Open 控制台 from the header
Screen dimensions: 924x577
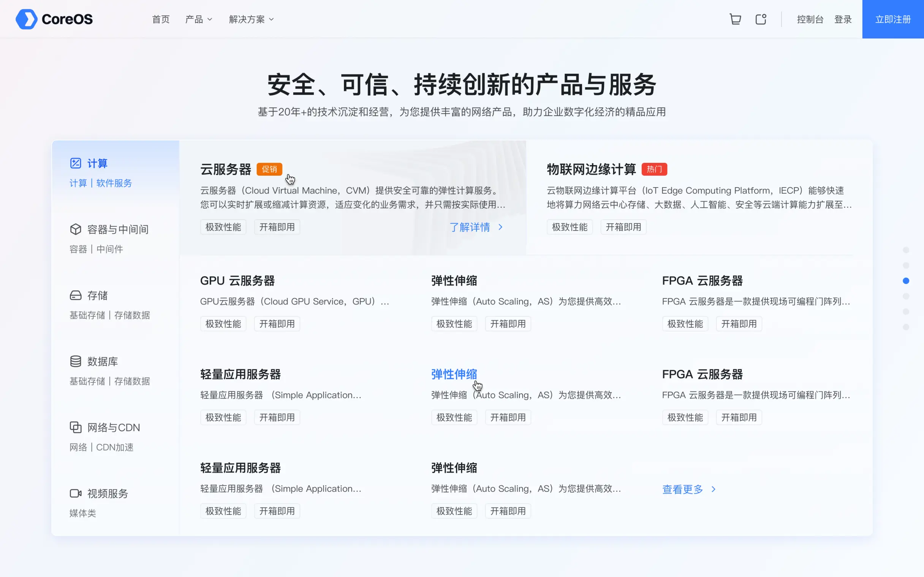pos(810,19)
